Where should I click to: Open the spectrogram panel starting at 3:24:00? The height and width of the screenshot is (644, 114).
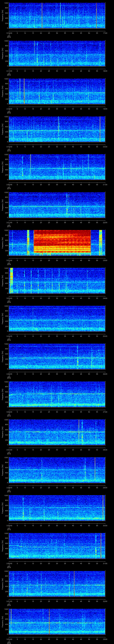click(x=57, y=318)
